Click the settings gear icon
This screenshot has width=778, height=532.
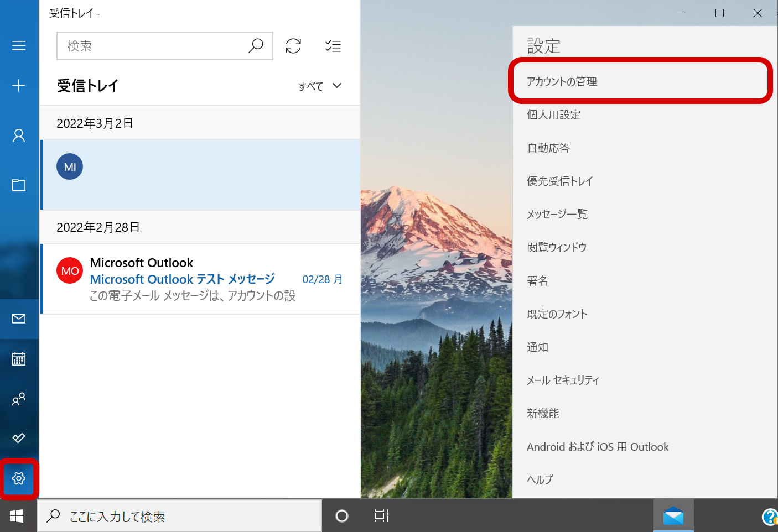pos(19,478)
